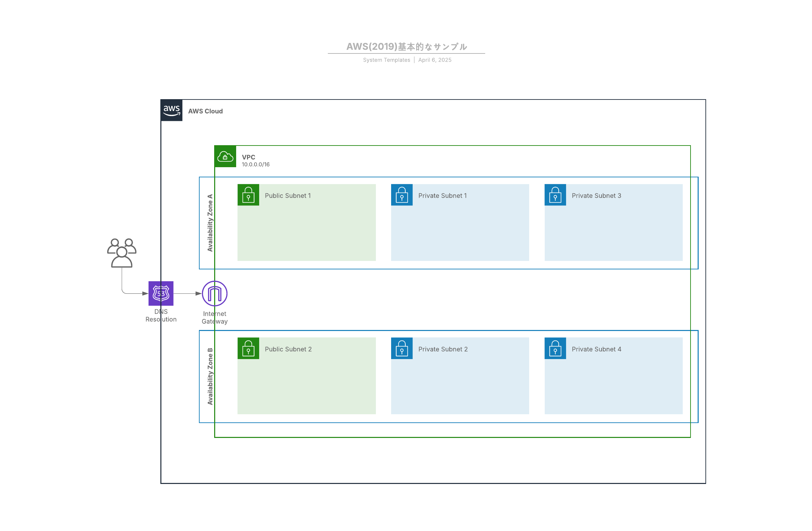The height and width of the screenshot is (531, 812).
Task: Click Private Subnet 4 lock icon
Action: tap(555, 348)
